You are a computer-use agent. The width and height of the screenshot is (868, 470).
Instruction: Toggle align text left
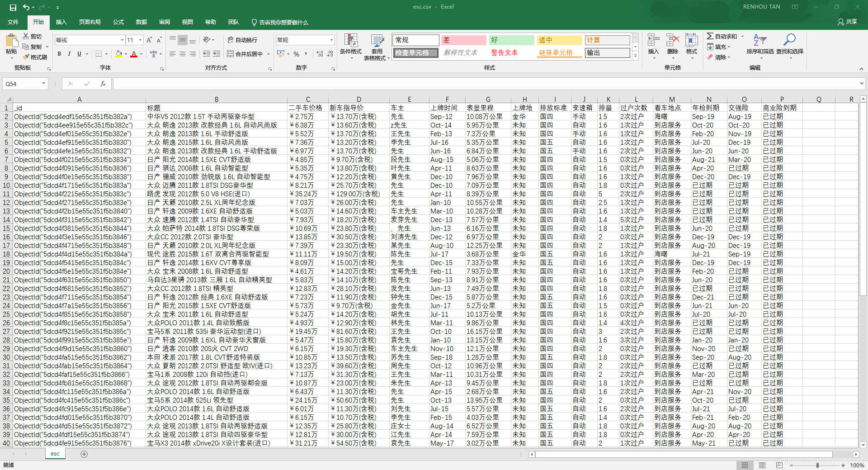(173, 54)
